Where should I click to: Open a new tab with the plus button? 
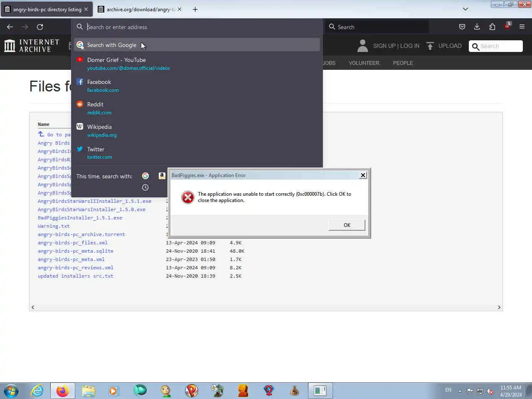coord(195,9)
